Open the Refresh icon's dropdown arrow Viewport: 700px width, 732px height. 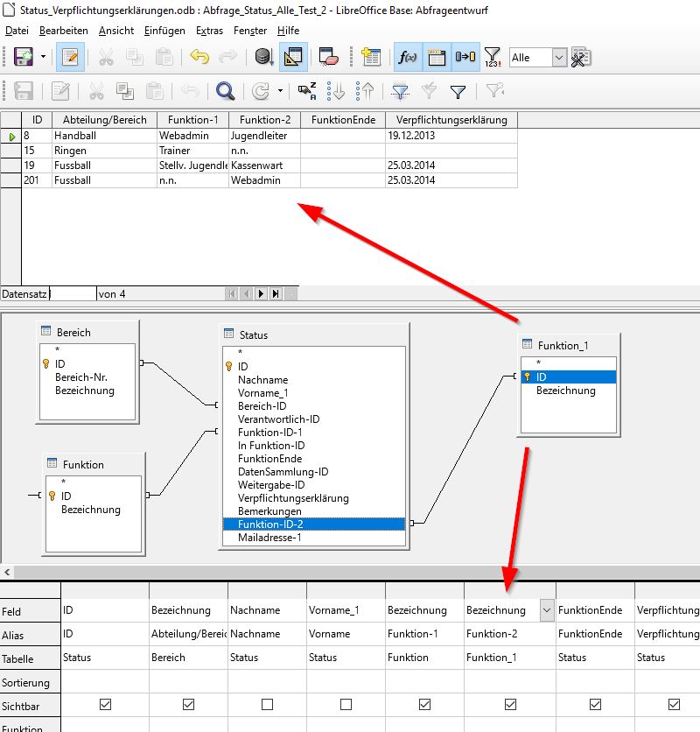coord(280,90)
